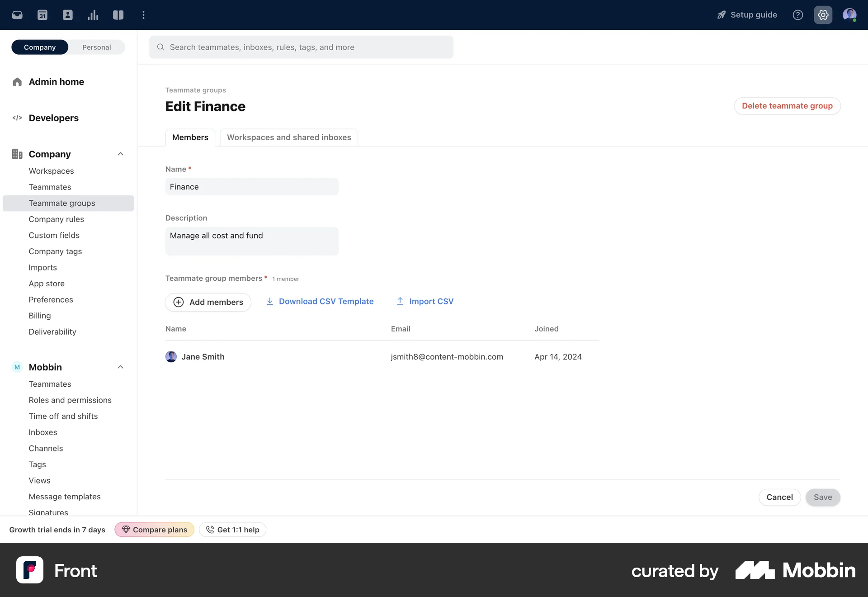
Task: Click the Compare plans pill
Action: point(154,529)
